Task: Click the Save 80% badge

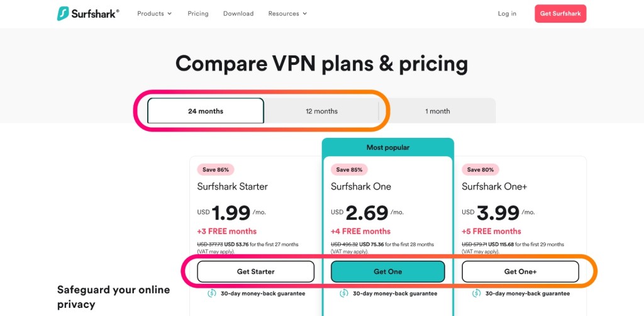Action: point(480,169)
